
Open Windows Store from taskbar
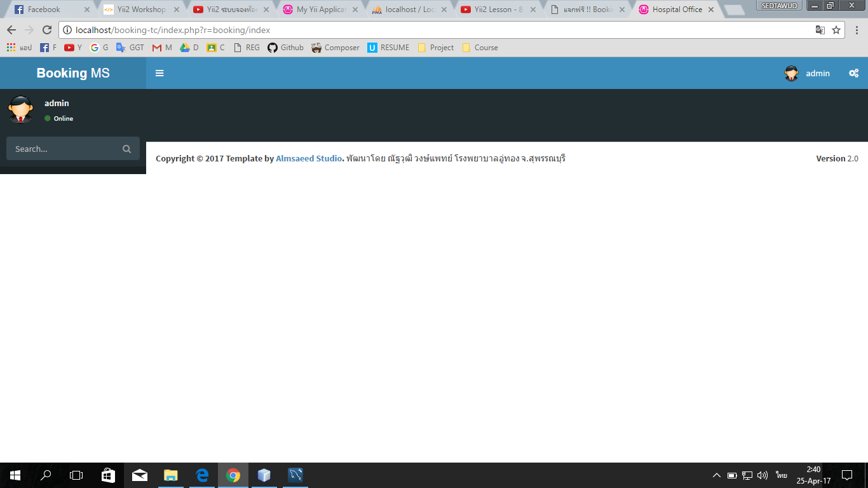[108, 475]
